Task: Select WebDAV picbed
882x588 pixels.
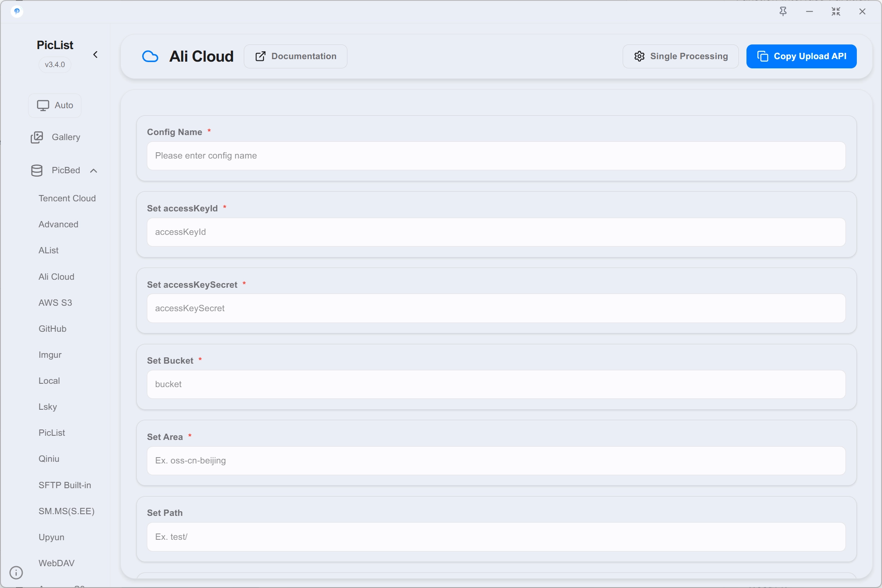Action: point(57,563)
